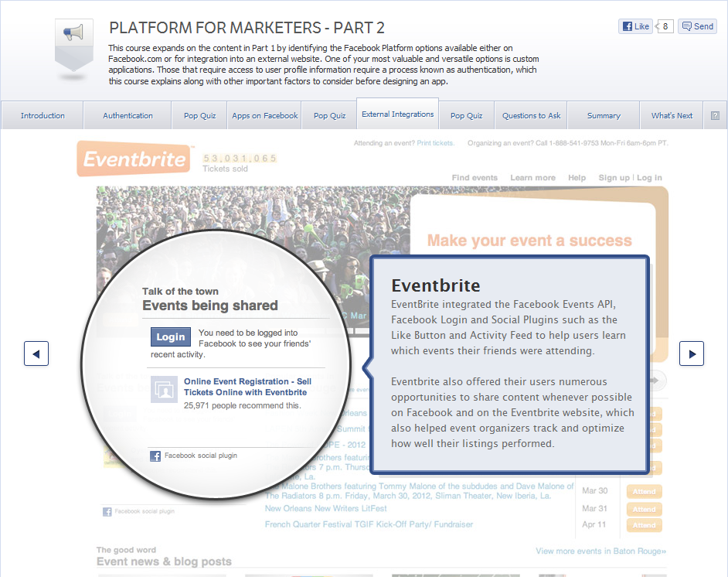Click the Facebook Like button

635,26
